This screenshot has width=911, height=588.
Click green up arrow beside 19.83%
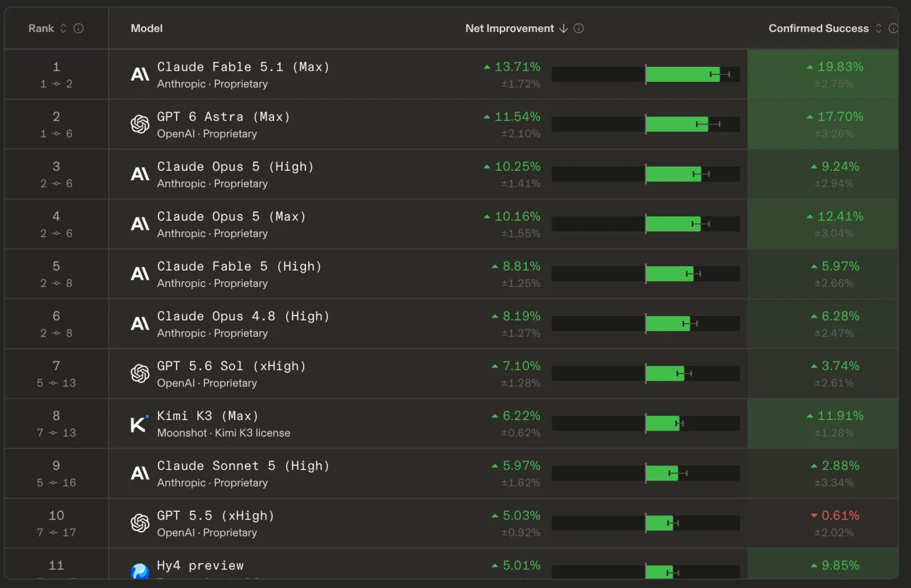point(810,67)
